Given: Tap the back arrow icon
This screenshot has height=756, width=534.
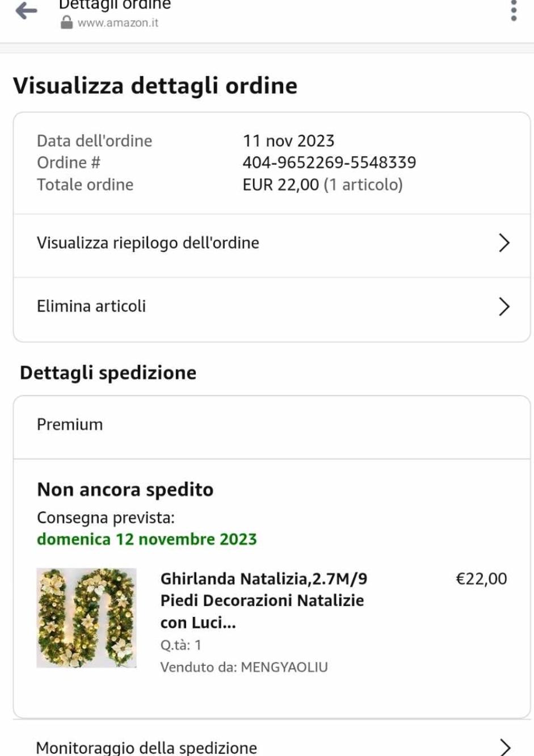Looking at the screenshot, I should 26,10.
